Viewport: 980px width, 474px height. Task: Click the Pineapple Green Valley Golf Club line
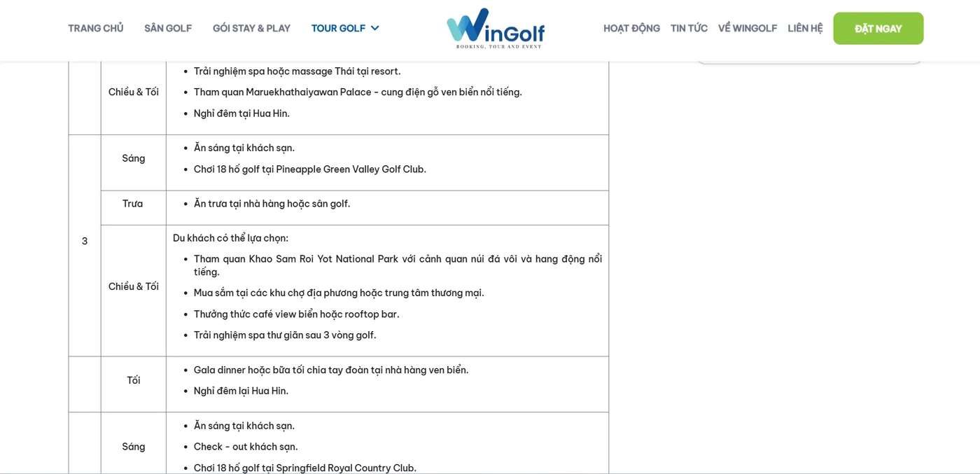[x=310, y=169]
